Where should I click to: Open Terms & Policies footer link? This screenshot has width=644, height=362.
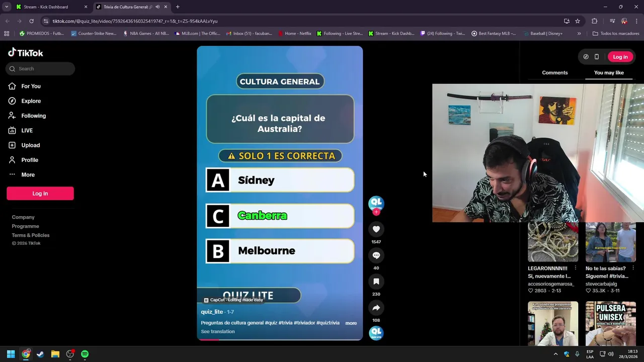pyautogui.click(x=31, y=235)
